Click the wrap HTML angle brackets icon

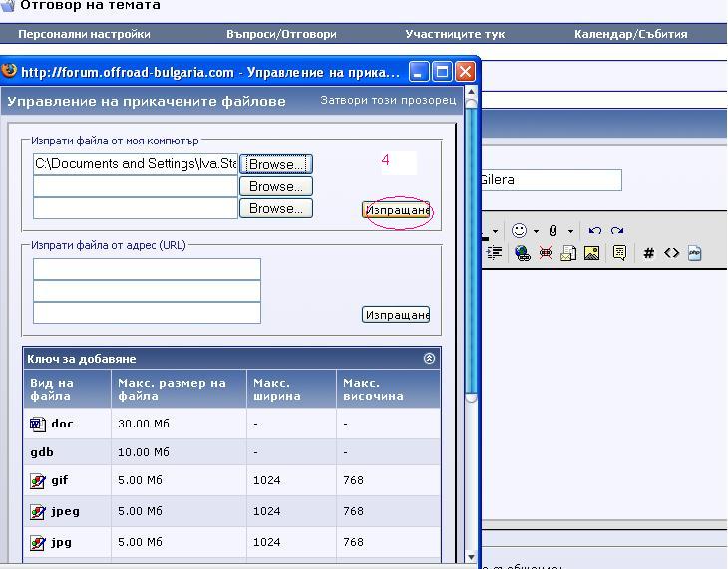671,253
